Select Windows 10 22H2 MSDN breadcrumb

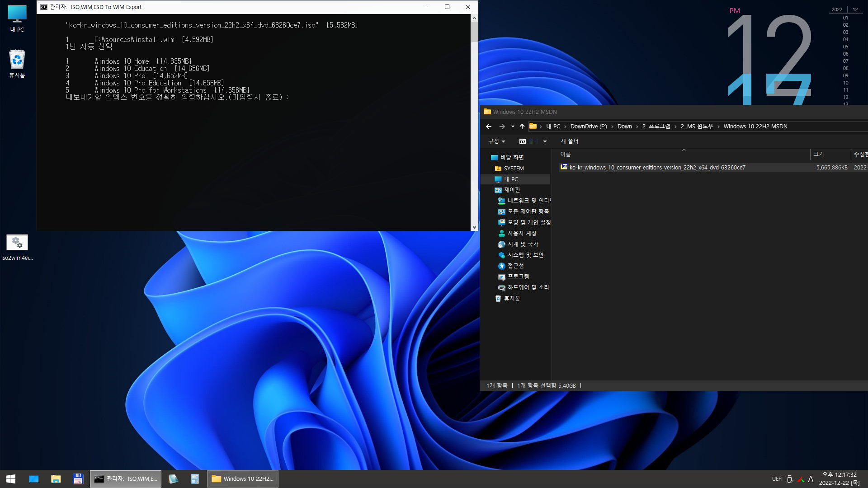click(755, 127)
